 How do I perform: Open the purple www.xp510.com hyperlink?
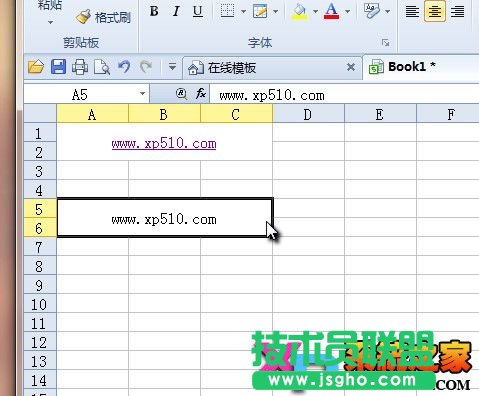tap(164, 144)
